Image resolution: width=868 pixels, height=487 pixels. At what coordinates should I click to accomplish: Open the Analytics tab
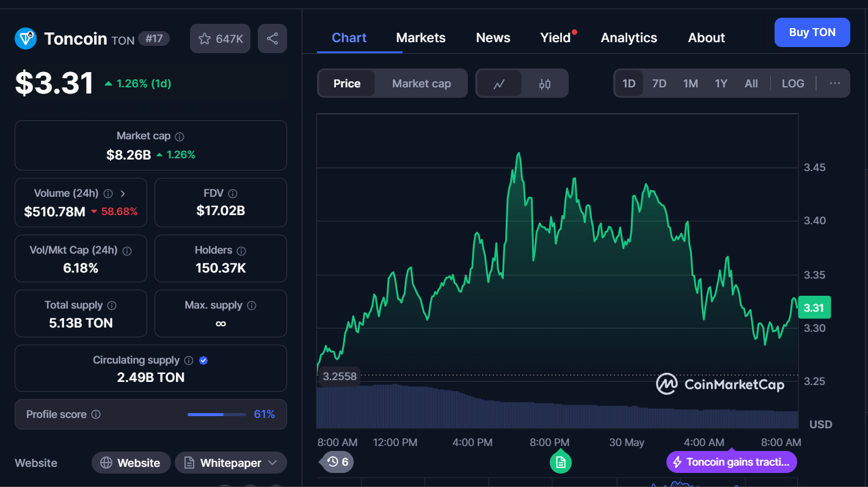[x=629, y=38]
